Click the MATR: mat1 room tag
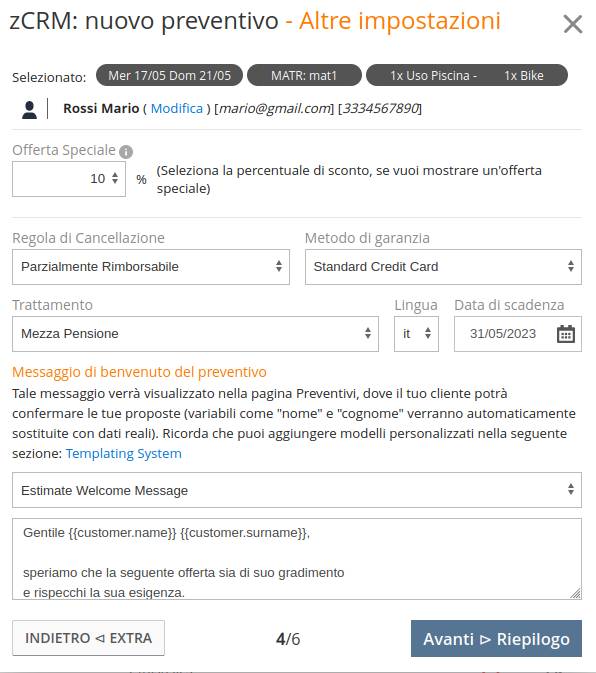This screenshot has height=673, width=596. (x=304, y=75)
